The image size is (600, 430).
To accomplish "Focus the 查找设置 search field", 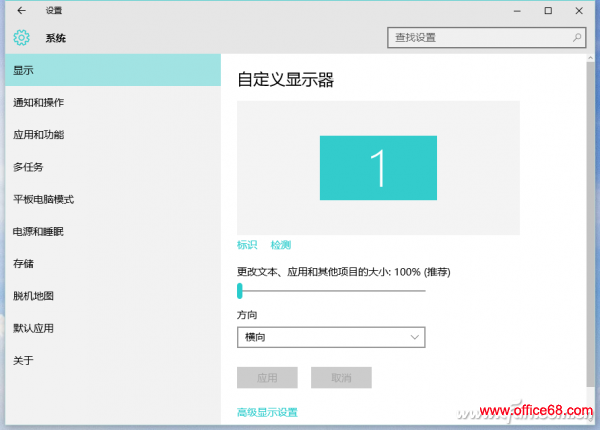I will 486,37.
